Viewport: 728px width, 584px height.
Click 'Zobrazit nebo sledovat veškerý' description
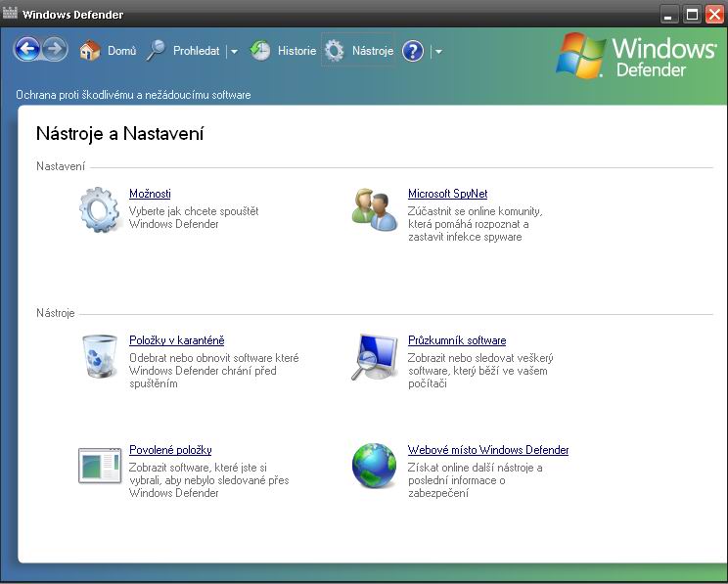click(480, 371)
